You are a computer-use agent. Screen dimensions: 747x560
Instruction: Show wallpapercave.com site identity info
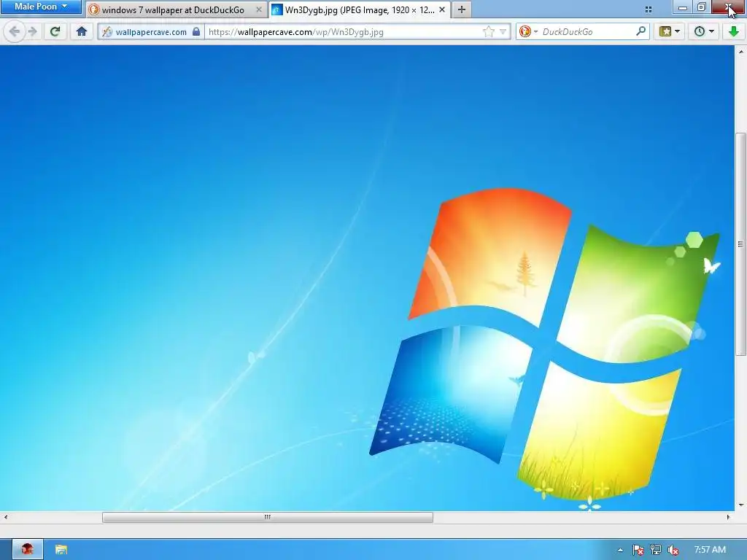[150, 32]
